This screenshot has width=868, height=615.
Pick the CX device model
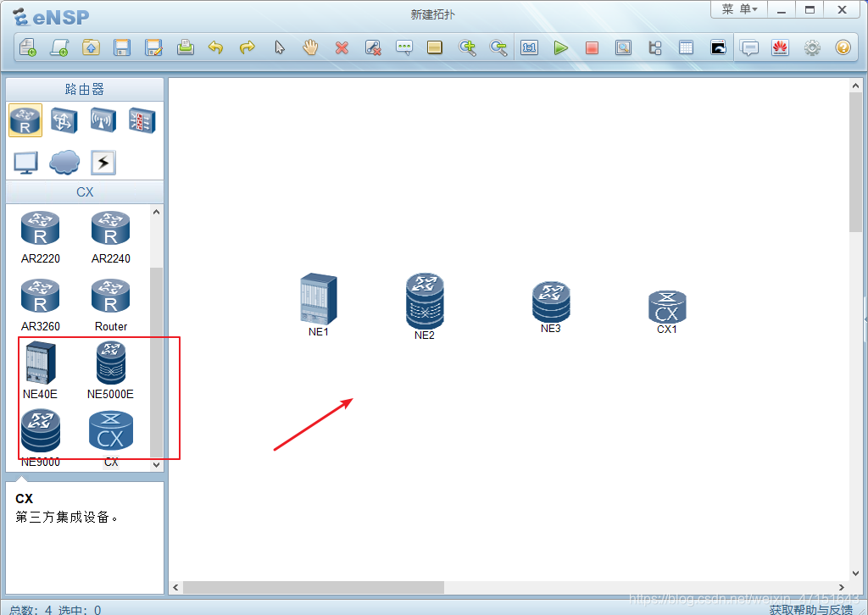point(111,438)
